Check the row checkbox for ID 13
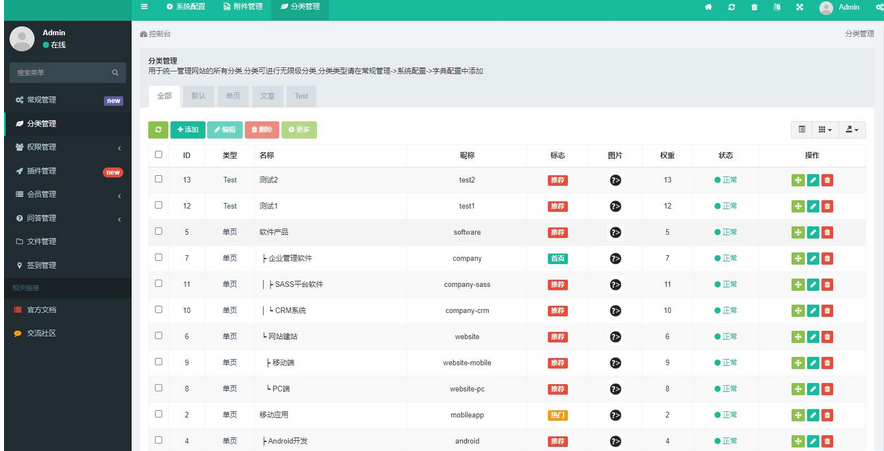 (x=158, y=179)
